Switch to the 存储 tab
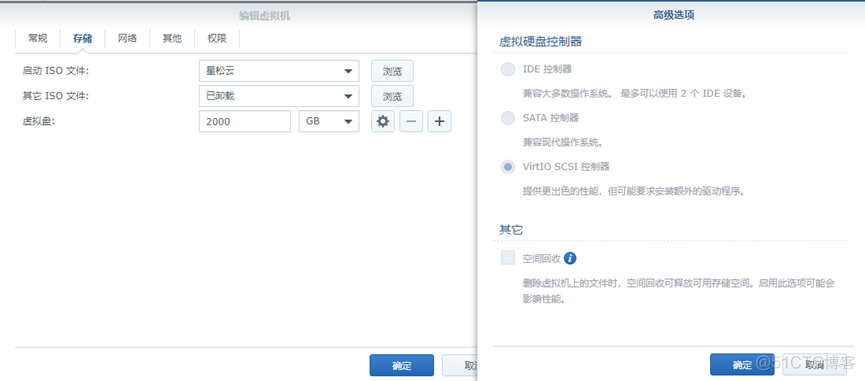865x381 pixels. (x=82, y=39)
